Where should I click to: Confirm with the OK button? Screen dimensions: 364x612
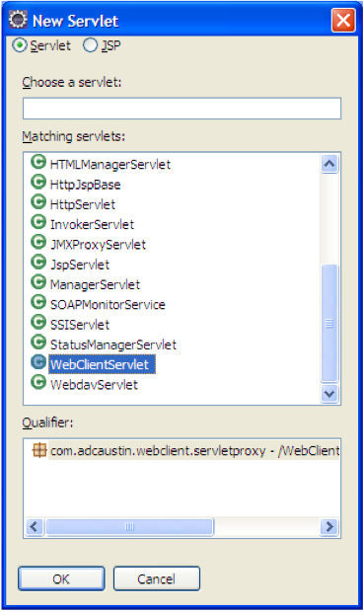click(61, 578)
